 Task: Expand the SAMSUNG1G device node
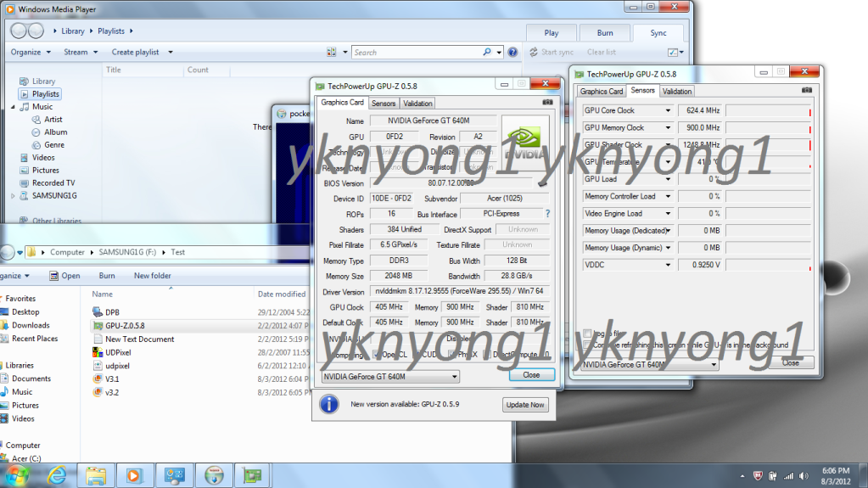click(14, 196)
